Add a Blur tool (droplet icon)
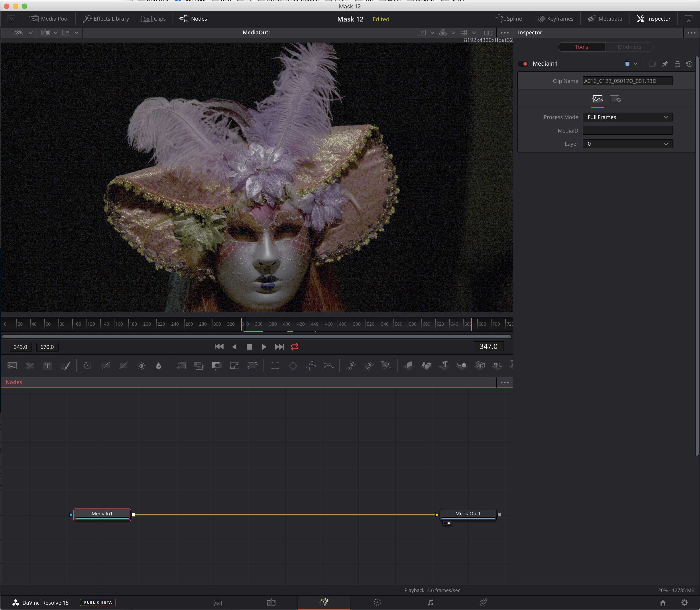 pos(158,366)
